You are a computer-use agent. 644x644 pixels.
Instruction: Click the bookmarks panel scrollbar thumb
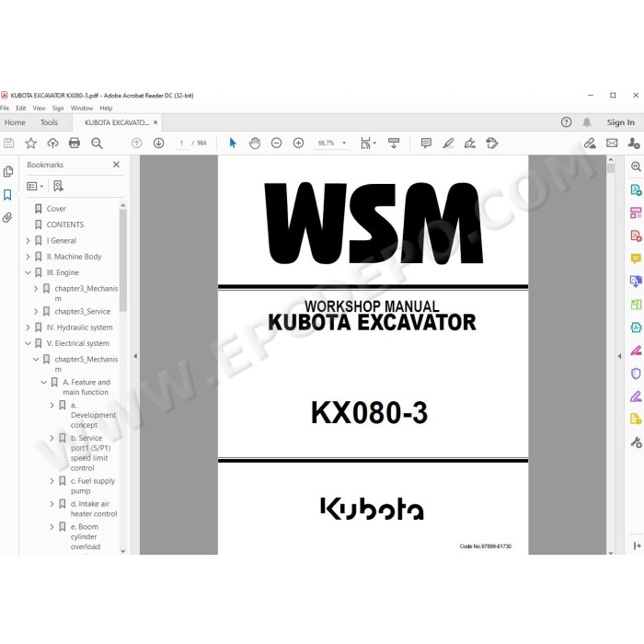(x=122, y=260)
